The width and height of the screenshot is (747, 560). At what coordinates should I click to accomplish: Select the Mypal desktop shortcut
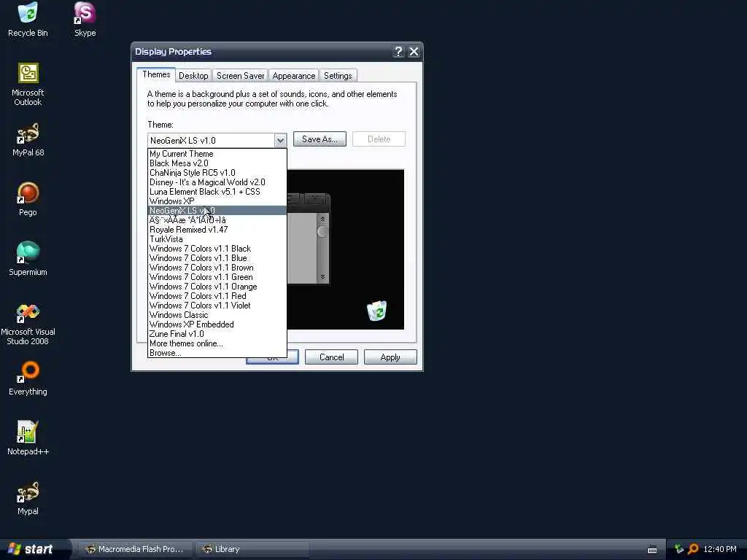click(x=28, y=499)
